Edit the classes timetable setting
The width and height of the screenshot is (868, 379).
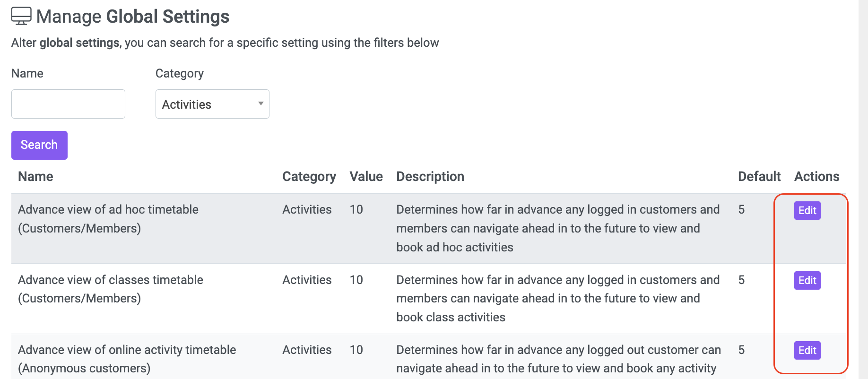click(807, 280)
